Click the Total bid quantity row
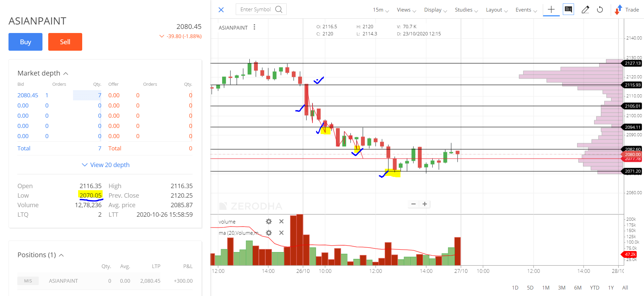This screenshot has height=296, width=644. click(59, 149)
